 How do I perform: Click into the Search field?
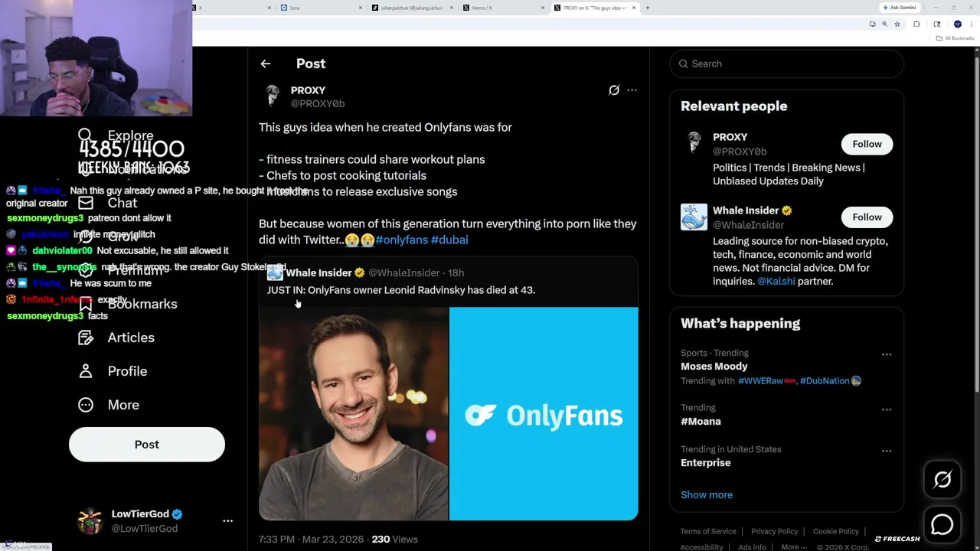coord(789,64)
